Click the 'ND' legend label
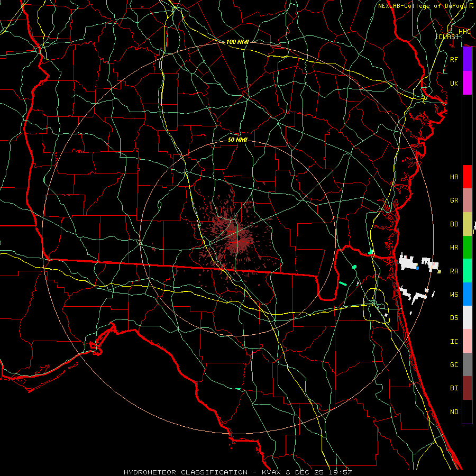The width and height of the screenshot is (476, 476). (x=454, y=412)
